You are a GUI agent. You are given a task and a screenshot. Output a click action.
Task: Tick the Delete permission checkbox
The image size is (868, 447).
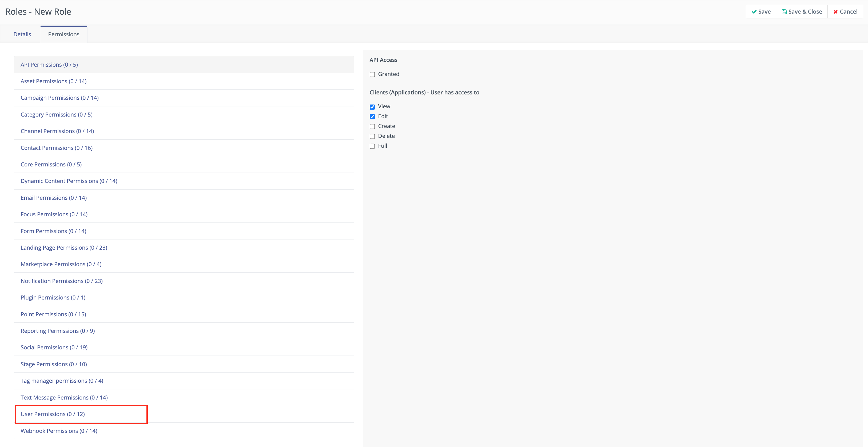(x=372, y=137)
